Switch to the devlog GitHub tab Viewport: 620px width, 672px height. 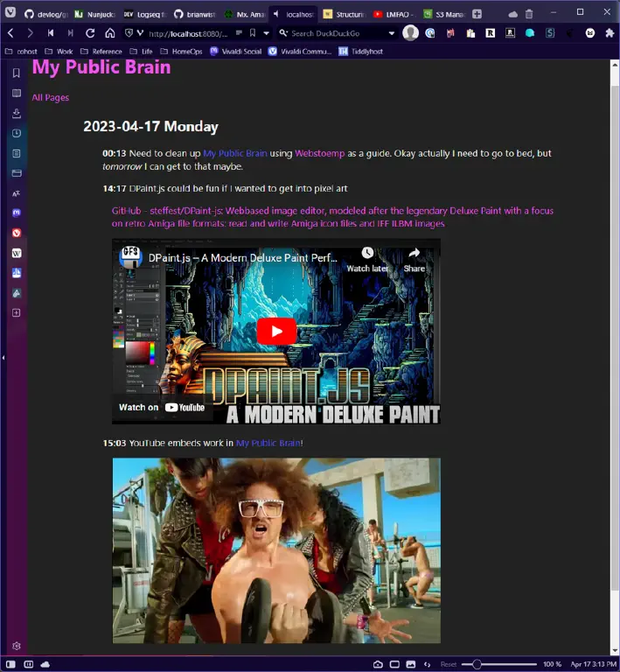coord(45,14)
